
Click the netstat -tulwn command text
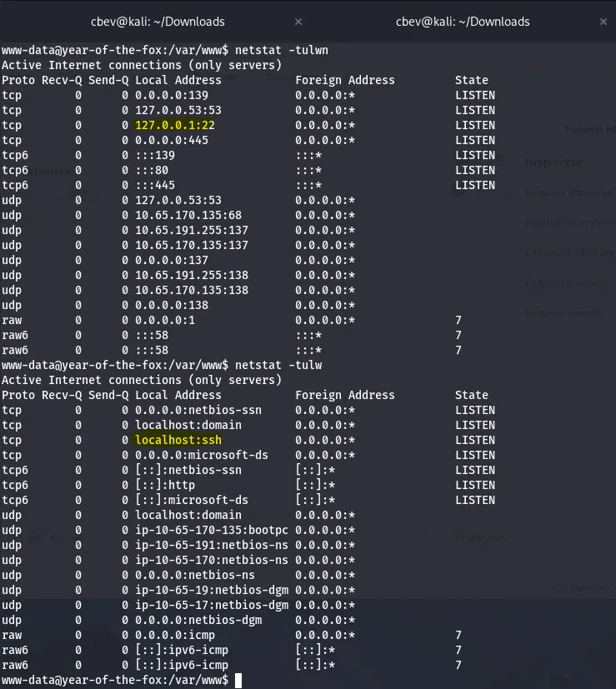[282, 50]
